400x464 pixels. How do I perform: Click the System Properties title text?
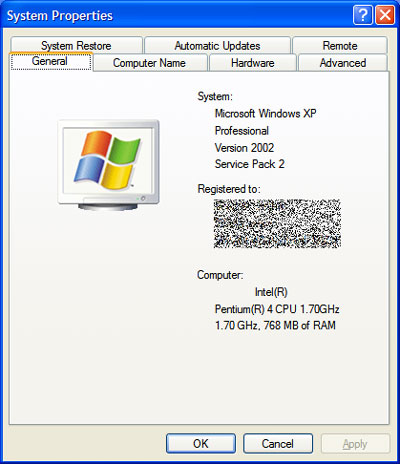click(60, 16)
